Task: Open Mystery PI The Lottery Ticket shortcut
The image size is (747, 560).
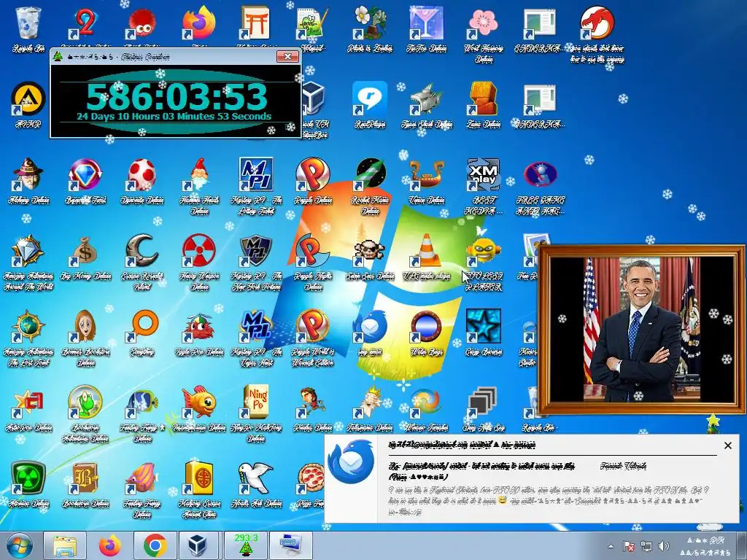Action: click(x=256, y=175)
